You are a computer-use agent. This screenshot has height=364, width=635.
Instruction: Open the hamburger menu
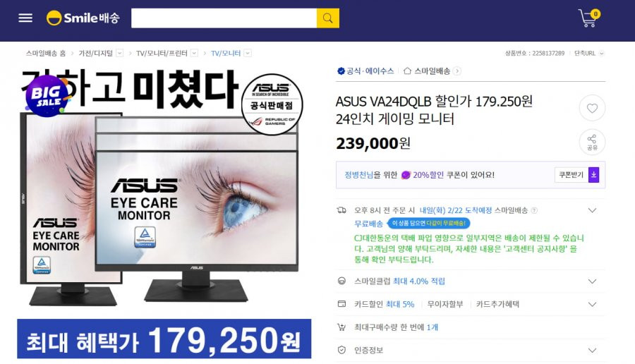click(25, 18)
